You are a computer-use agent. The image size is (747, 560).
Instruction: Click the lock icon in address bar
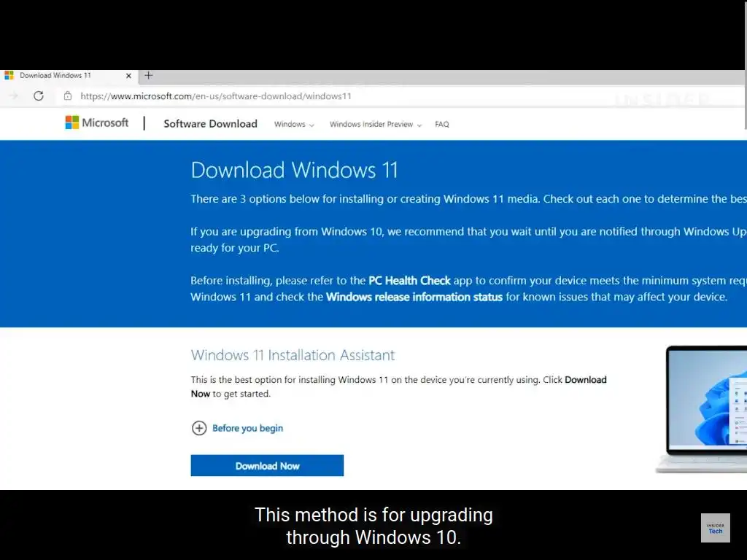click(68, 96)
